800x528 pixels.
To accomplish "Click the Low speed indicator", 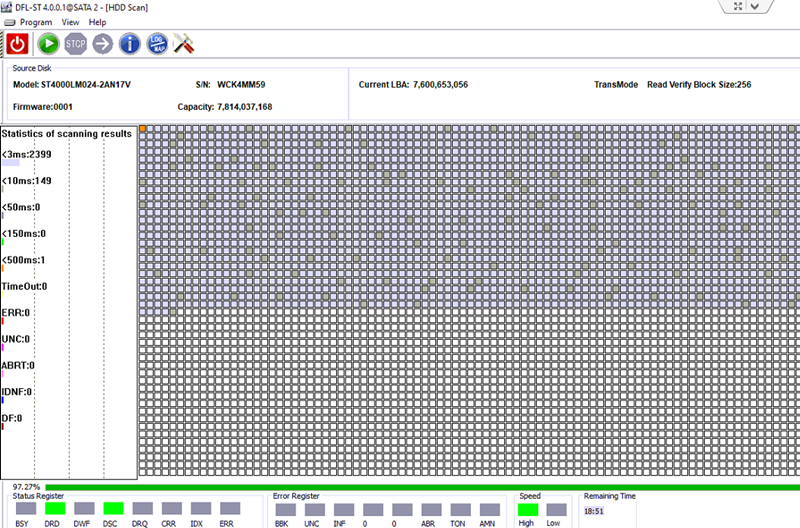I will [556, 510].
